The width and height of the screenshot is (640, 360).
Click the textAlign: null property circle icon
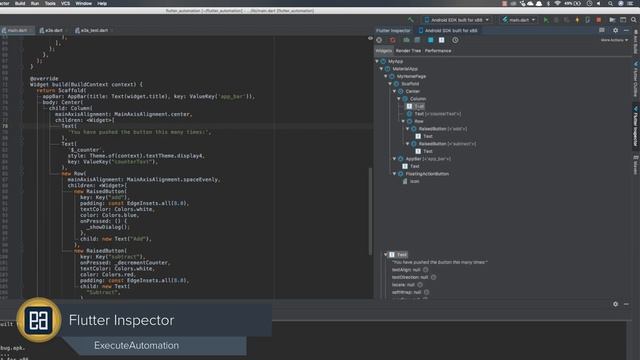pos(426,270)
